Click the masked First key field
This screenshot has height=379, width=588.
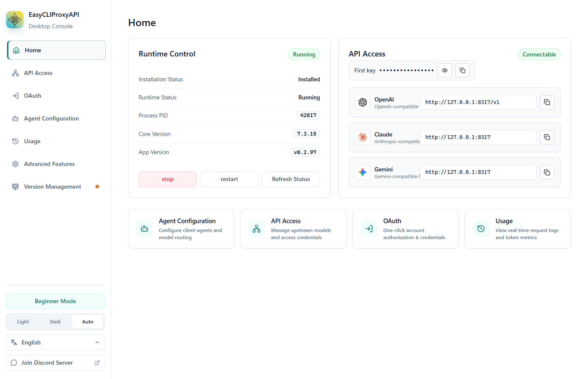pyautogui.click(x=406, y=70)
